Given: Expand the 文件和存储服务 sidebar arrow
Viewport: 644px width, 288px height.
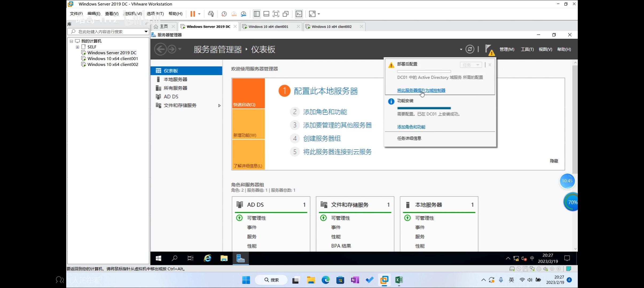Looking at the screenshot, I should click(x=219, y=106).
